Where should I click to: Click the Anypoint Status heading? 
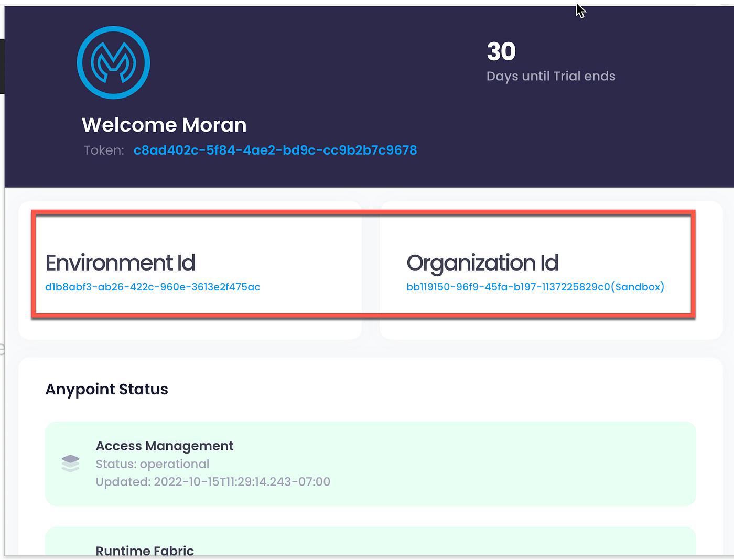tap(106, 389)
